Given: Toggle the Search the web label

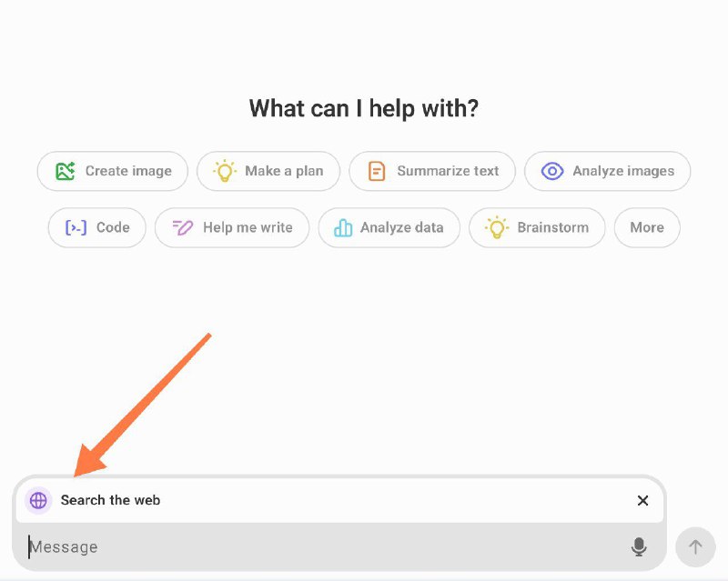Looking at the screenshot, I should click(110, 500).
